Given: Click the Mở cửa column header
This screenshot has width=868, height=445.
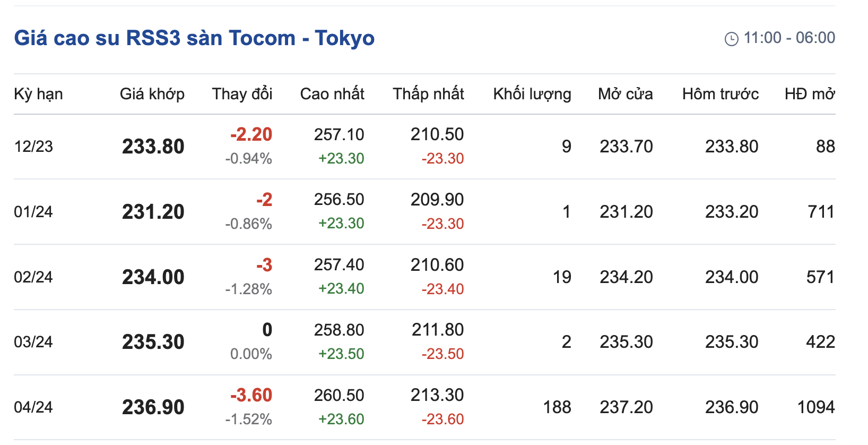Looking at the screenshot, I should point(625,94).
